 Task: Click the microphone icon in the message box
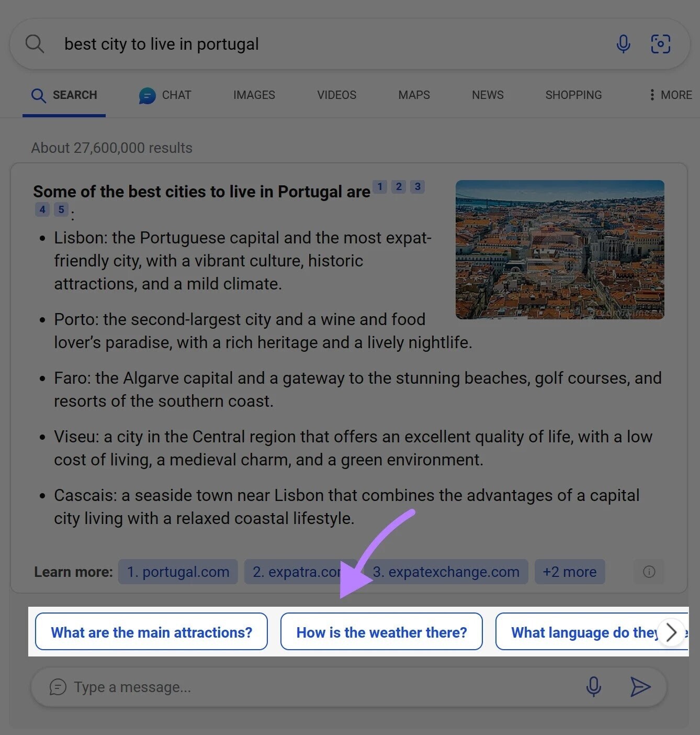(x=594, y=687)
